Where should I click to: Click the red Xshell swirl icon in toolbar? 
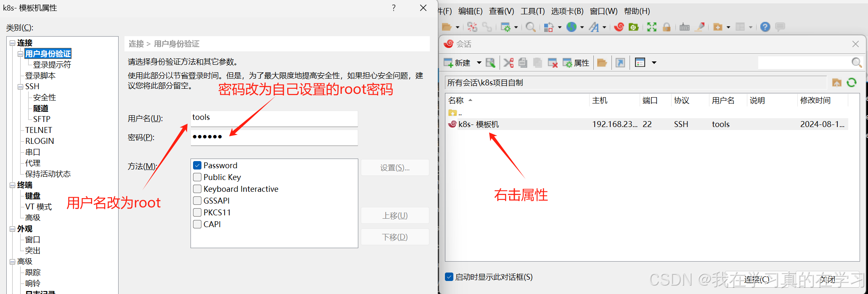[x=619, y=27]
